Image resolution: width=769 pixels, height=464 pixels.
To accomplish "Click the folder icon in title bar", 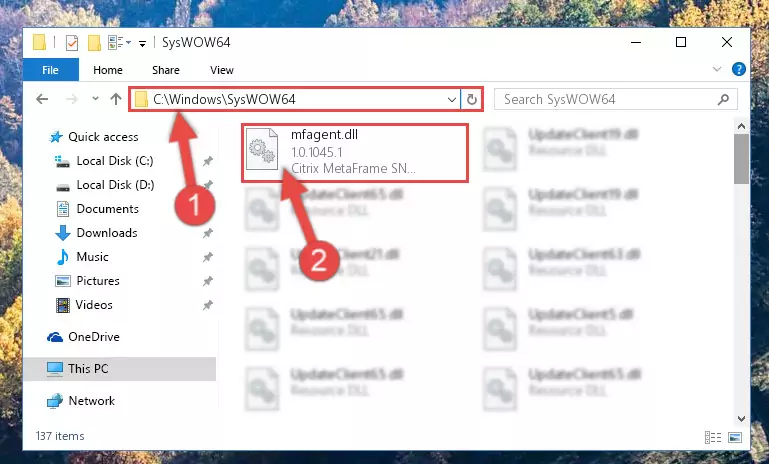I will (40, 43).
